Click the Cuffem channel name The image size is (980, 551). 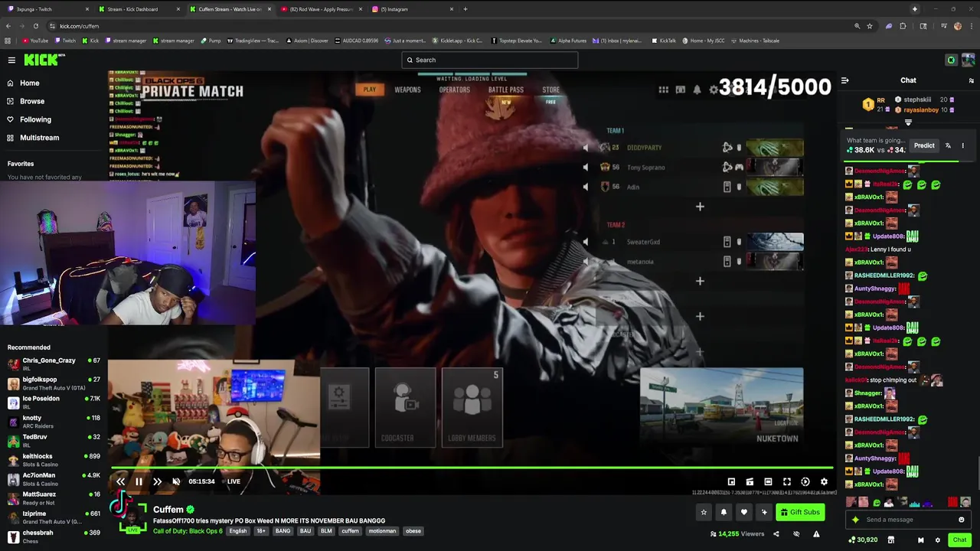tap(168, 510)
